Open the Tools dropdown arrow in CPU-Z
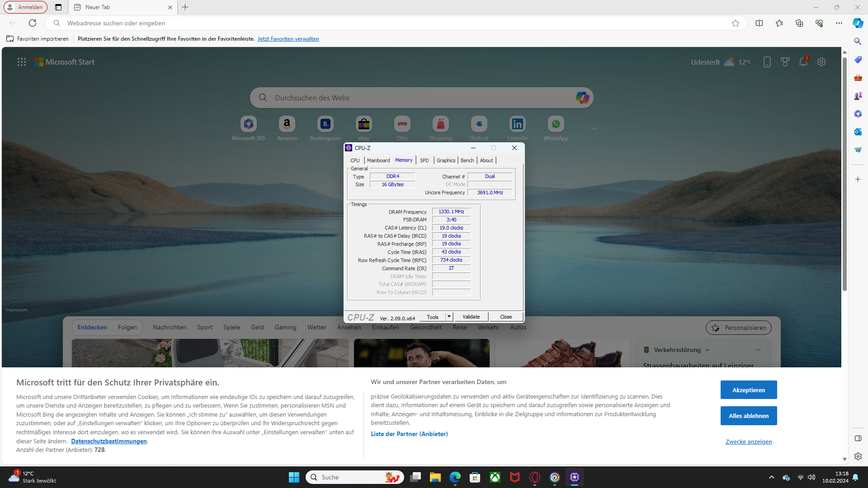Image resolution: width=868 pixels, height=488 pixels. point(449,317)
